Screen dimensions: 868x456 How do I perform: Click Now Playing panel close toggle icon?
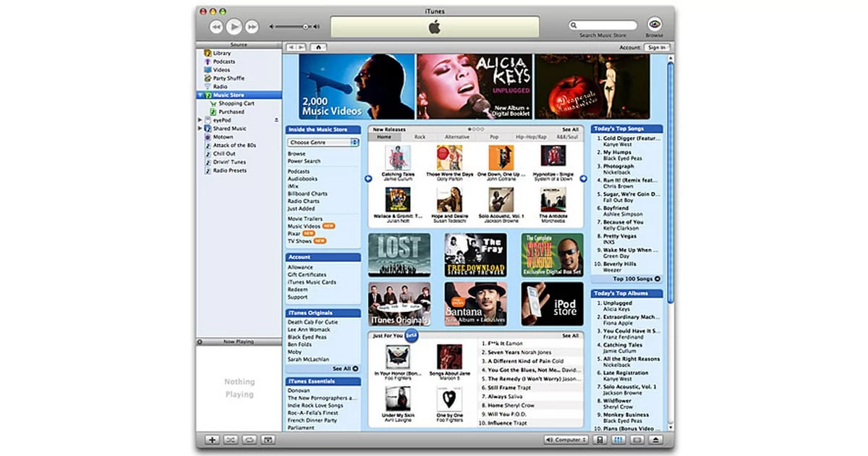(200, 341)
